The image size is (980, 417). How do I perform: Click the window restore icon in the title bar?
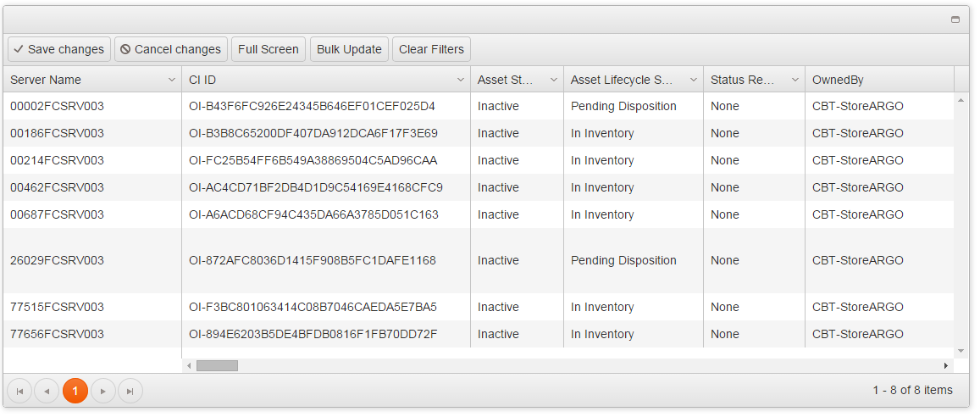[x=955, y=19]
